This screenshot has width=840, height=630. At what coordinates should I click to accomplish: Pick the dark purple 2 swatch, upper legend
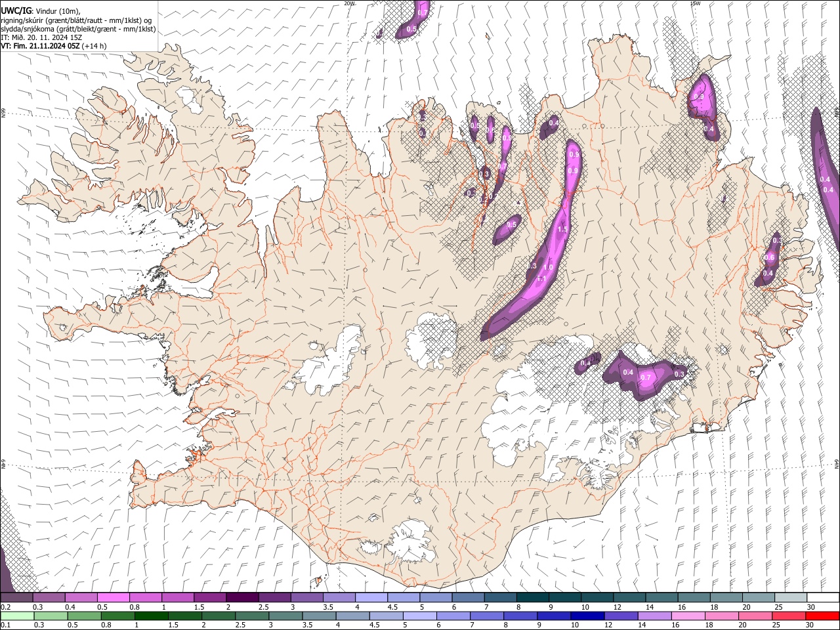(x=242, y=598)
